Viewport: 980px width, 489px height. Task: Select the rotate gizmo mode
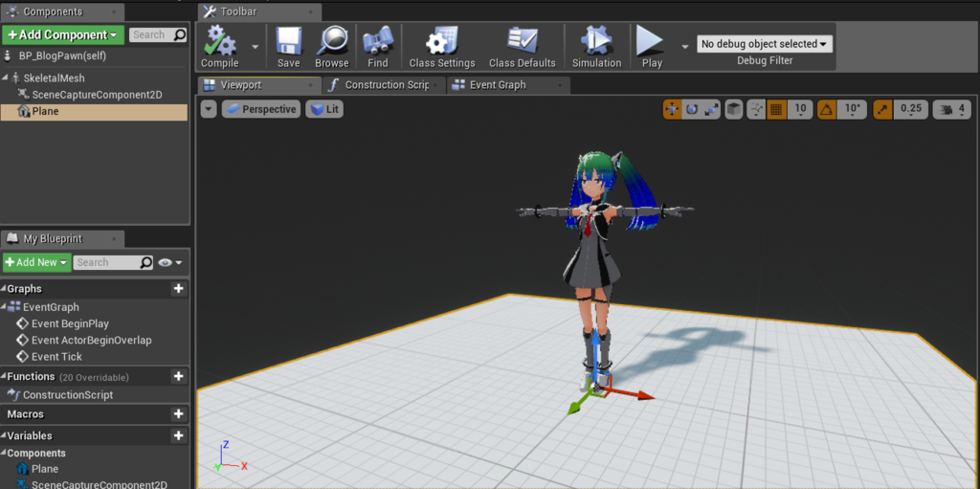pos(692,110)
